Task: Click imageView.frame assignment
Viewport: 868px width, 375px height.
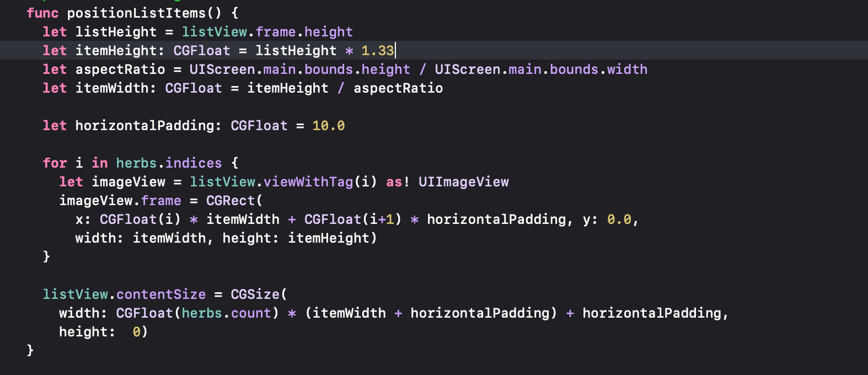Action: pos(120,201)
